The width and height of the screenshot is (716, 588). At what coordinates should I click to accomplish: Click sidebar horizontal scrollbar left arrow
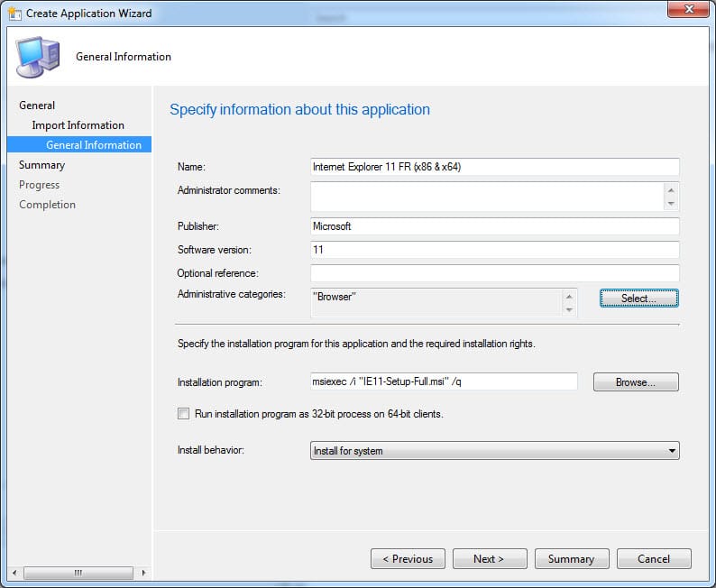(x=14, y=573)
